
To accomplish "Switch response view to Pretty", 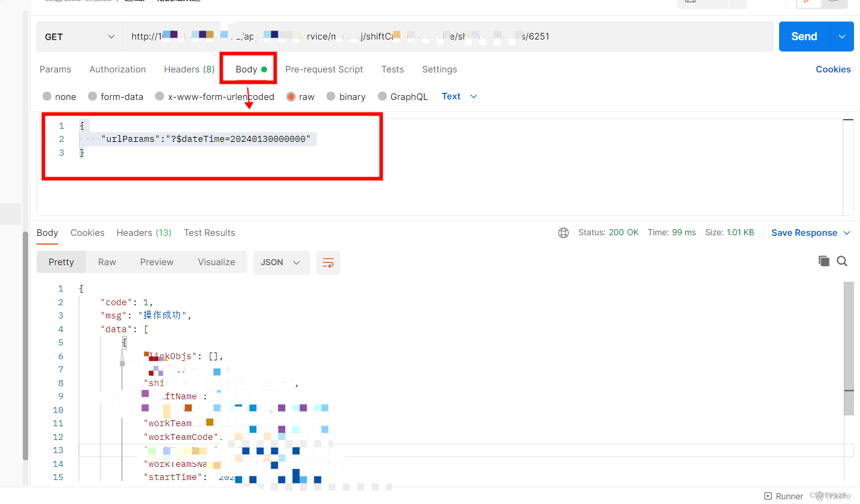I will coord(61,262).
